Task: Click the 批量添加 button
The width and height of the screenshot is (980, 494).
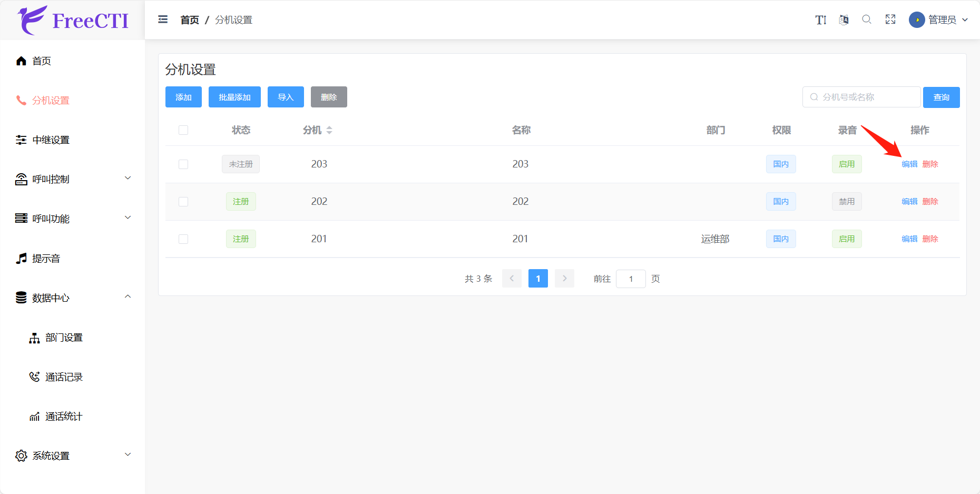Action: tap(234, 97)
